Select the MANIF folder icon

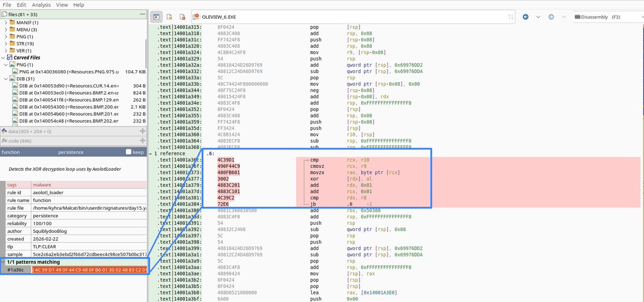pyautogui.click(x=12, y=23)
